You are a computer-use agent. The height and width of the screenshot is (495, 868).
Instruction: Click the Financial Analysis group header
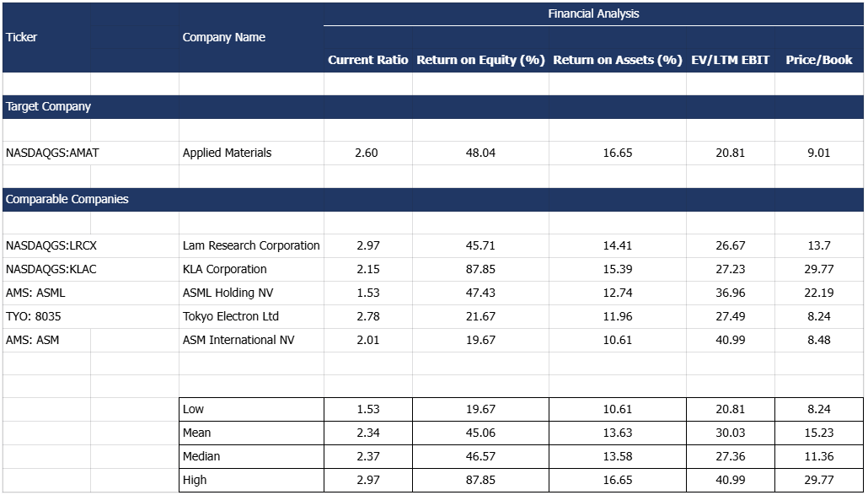pyautogui.click(x=593, y=13)
